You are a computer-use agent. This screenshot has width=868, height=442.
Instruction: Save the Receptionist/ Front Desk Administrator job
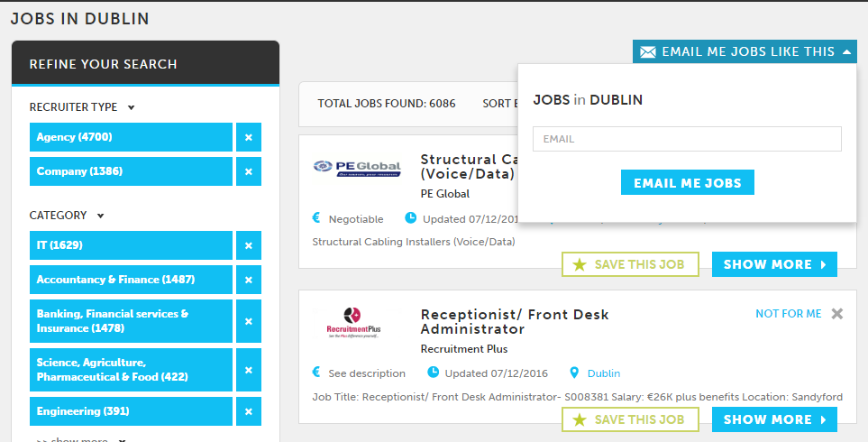pyautogui.click(x=631, y=419)
